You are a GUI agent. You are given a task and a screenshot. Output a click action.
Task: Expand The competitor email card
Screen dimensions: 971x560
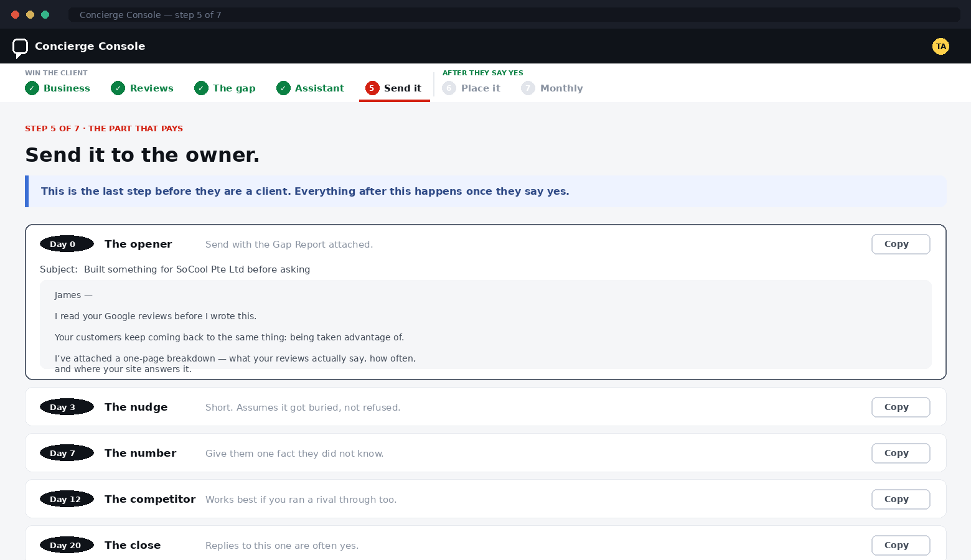coord(485,499)
